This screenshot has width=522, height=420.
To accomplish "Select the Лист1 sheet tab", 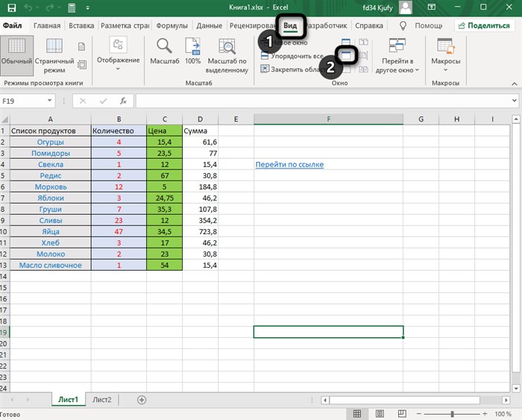I will coord(69,400).
